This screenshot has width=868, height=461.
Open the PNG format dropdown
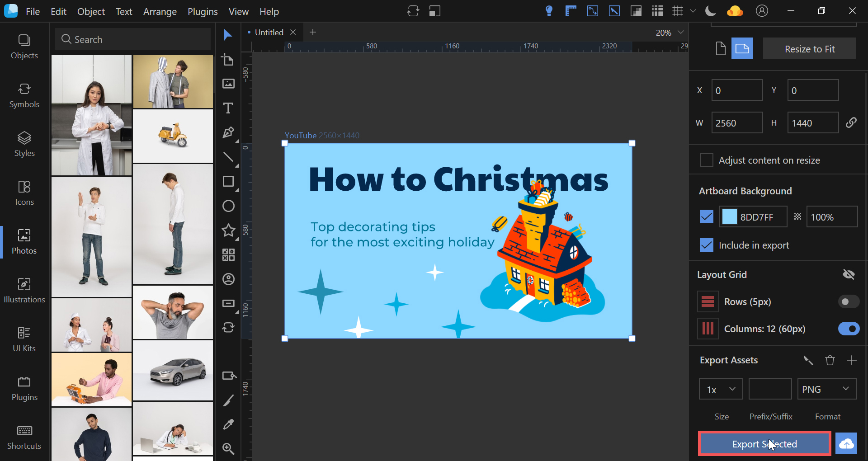(x=826, y=389)
